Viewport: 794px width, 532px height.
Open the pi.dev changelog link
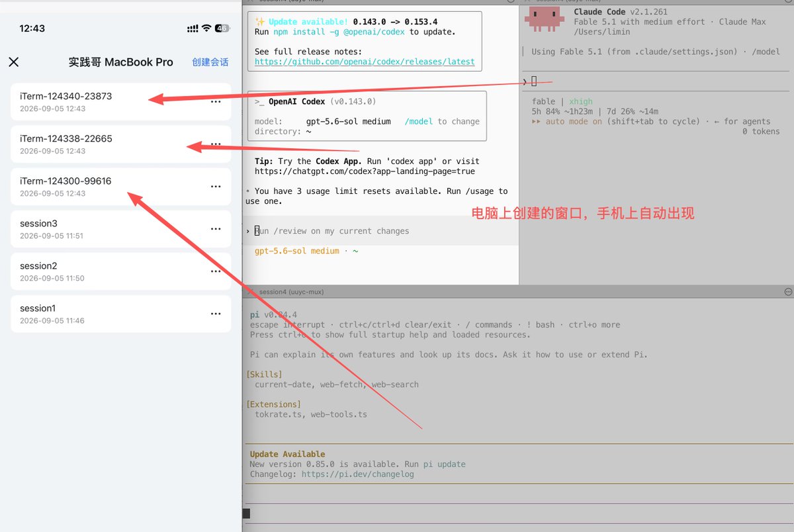point(358,474)
